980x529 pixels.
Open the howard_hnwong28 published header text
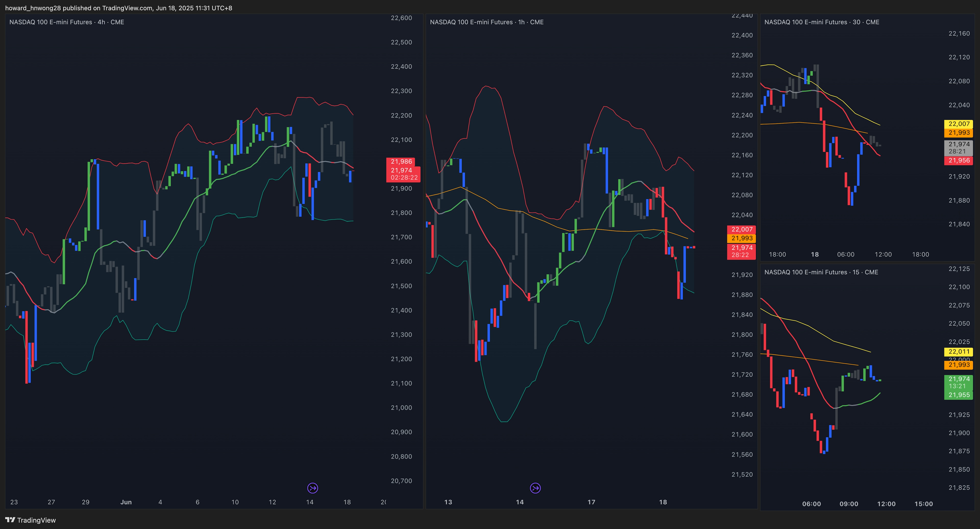pos(118,8)
